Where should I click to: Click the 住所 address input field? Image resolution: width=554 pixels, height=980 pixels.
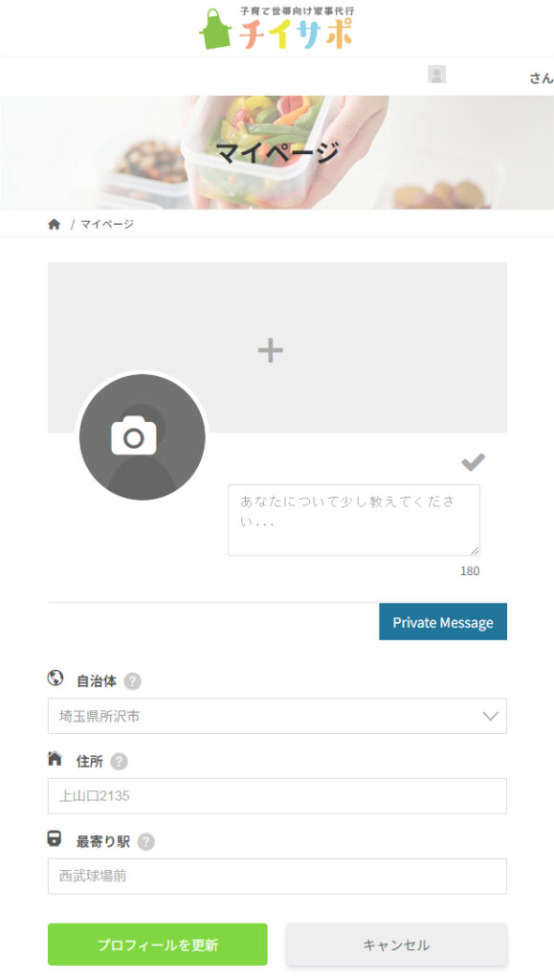coord(277,795)
